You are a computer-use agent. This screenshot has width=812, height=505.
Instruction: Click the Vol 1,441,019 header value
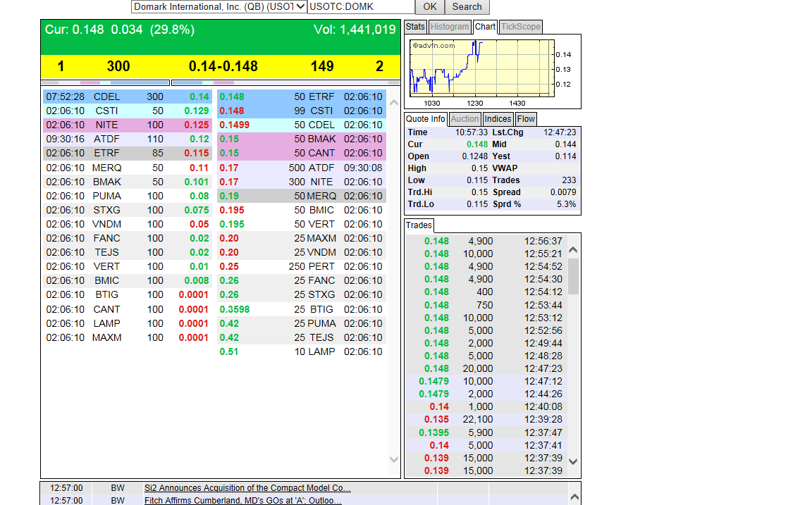pyautogui.click(x=355, y=30)
